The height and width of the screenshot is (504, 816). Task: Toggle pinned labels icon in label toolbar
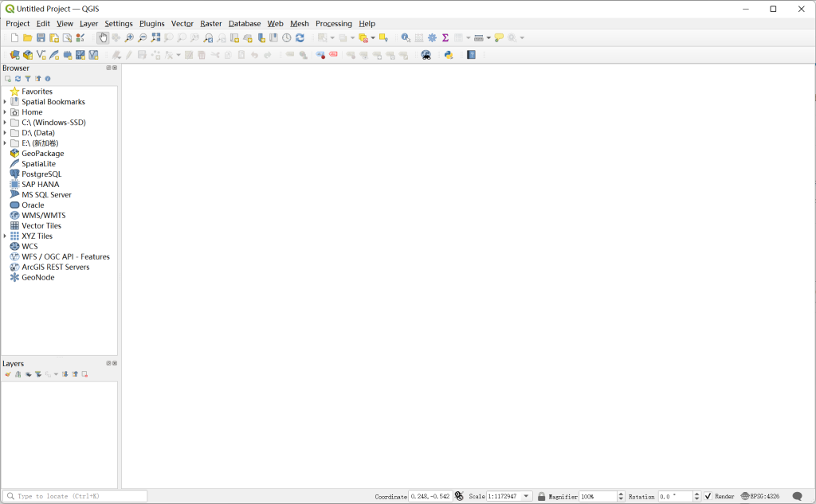(x=320, y=55)
